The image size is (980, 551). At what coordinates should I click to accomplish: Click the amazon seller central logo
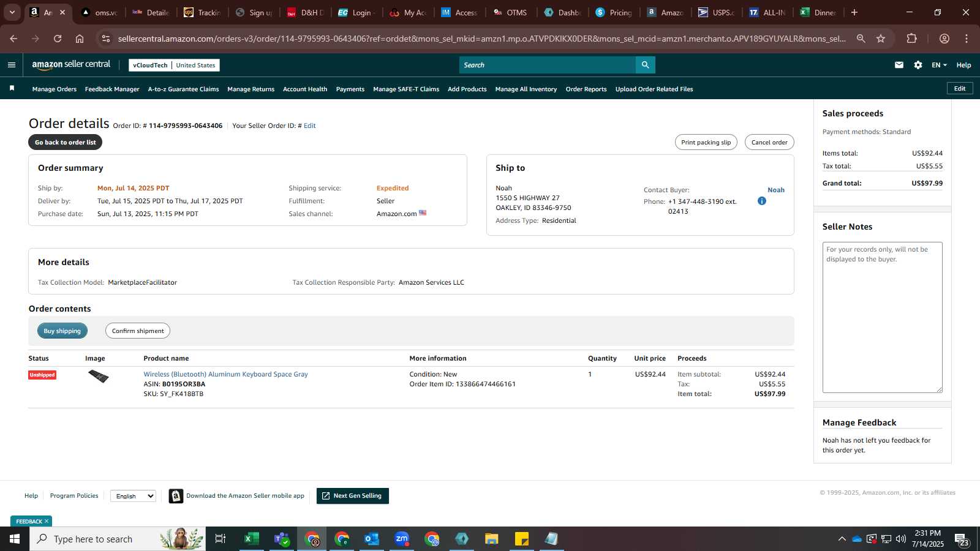tap(71, 64)
